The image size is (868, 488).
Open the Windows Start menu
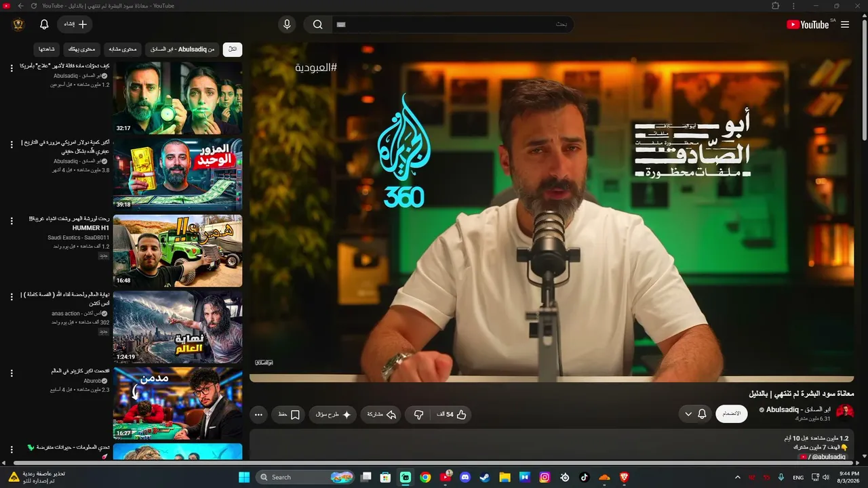[x=244, y=477]
